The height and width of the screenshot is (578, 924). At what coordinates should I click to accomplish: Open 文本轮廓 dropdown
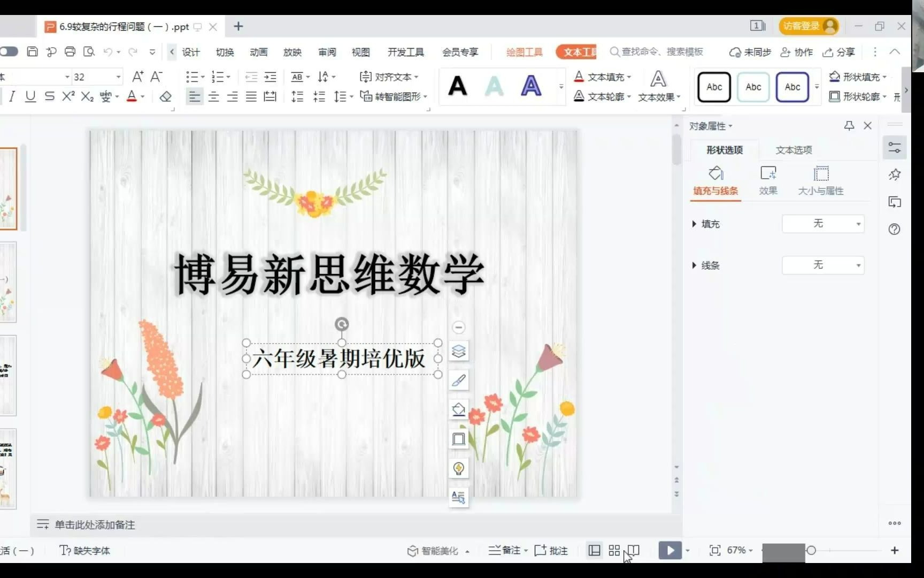(603, 97)
